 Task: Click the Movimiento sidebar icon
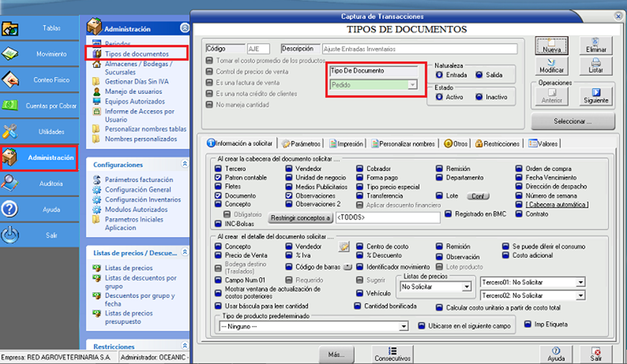click(x=10, y=54)
